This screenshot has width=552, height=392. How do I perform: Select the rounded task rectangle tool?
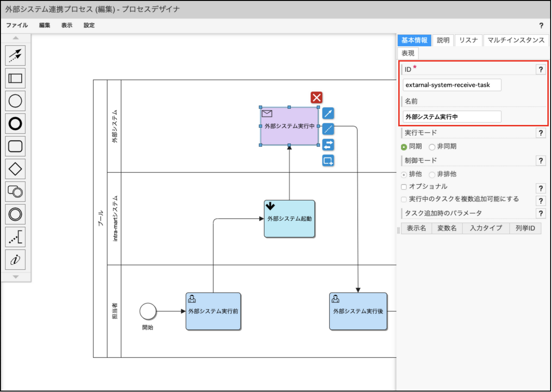click(x=15, y=146)
